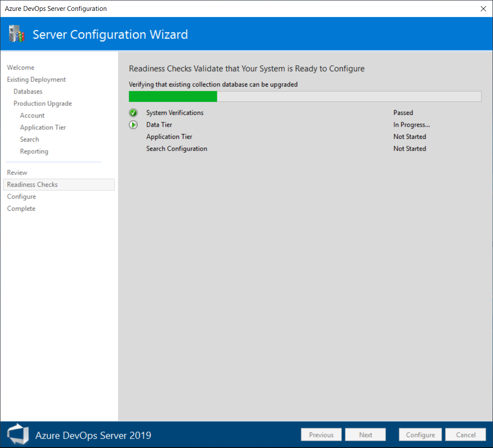The image size is (493, 448).
Task: Click the Configure button in footer
Action: point(420,435)
